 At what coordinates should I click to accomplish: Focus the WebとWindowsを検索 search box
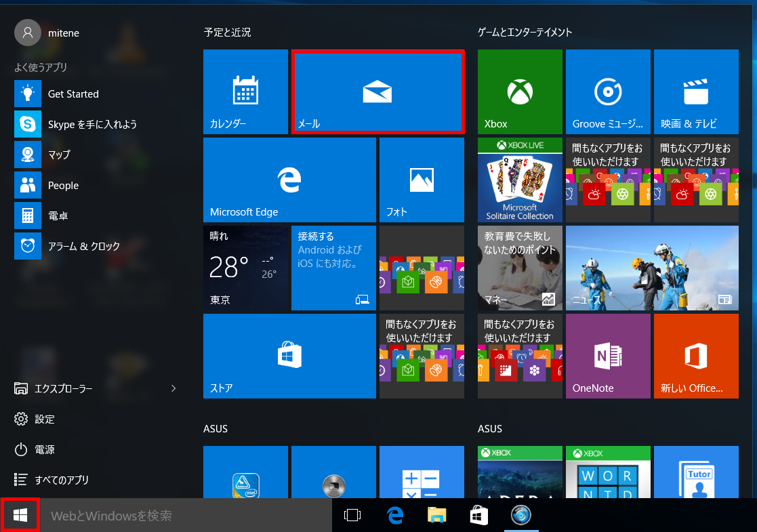186,515
